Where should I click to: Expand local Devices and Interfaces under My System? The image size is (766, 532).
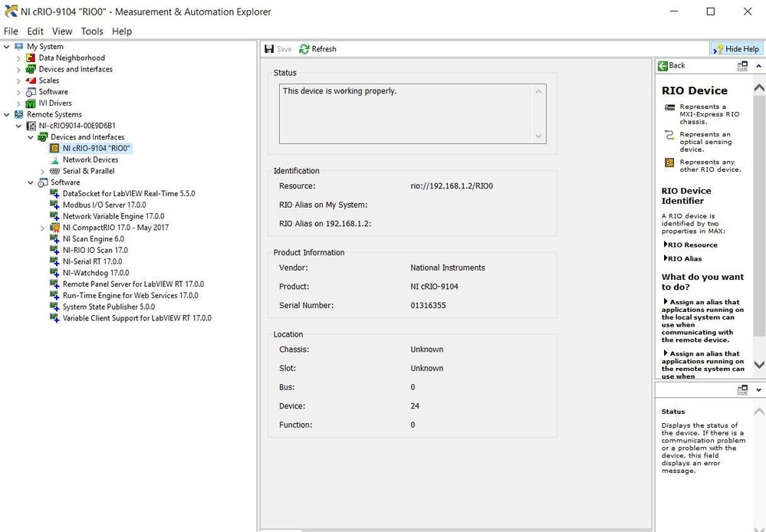pos(18,69)
